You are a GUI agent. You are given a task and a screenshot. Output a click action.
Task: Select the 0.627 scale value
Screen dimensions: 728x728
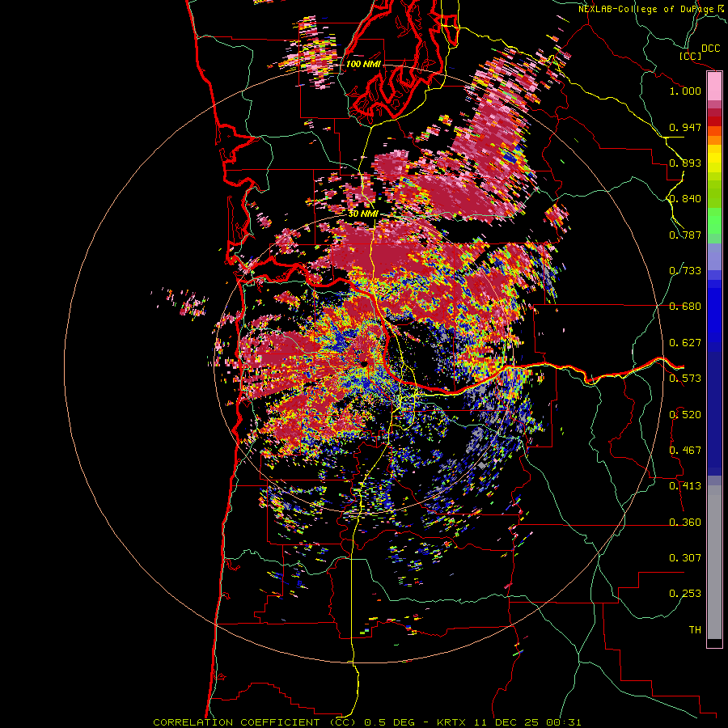(685, 343)
